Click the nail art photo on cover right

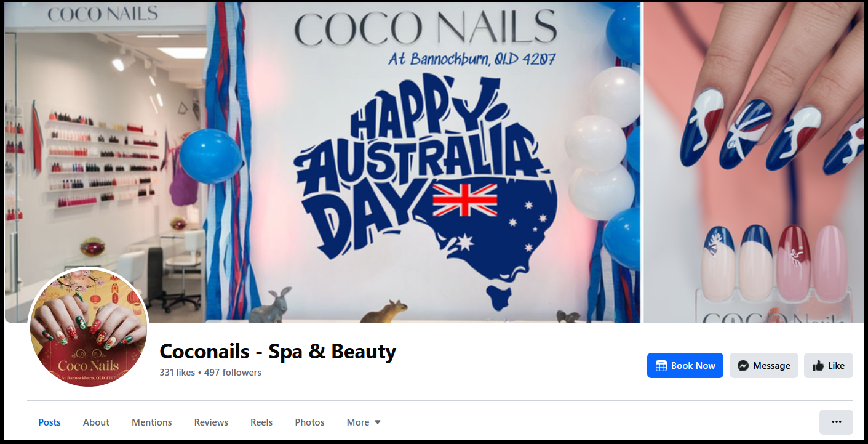(x=754, y=162)
